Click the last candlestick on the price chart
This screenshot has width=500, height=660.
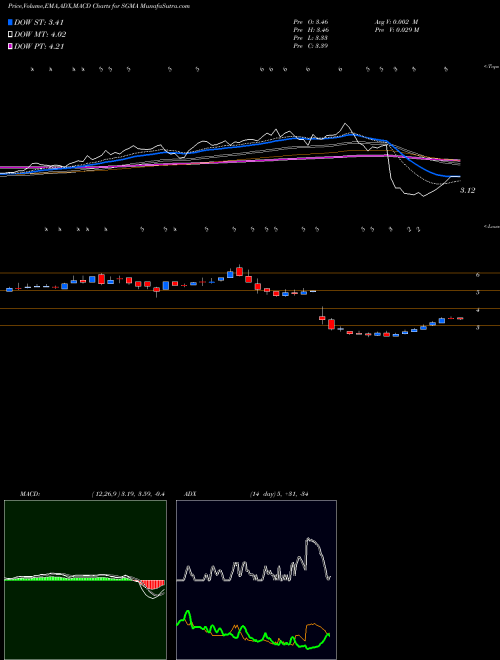pyautogui.click(x=460, y=318)
